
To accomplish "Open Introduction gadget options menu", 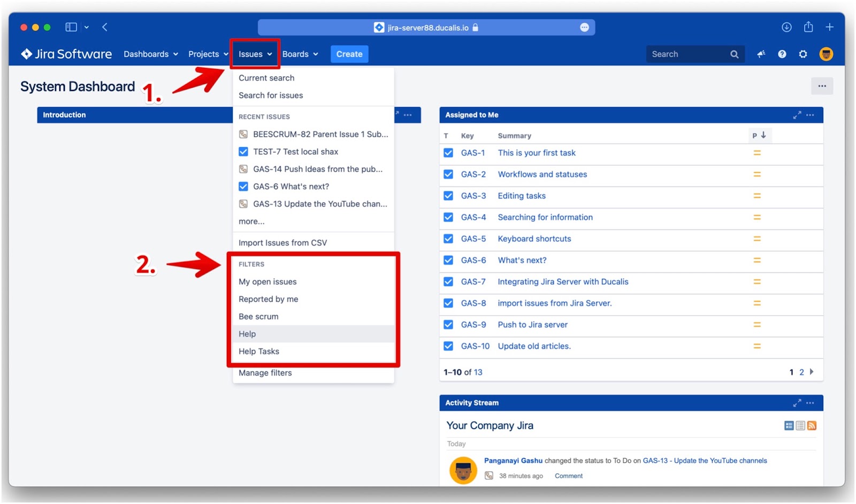I will point(408,115).
